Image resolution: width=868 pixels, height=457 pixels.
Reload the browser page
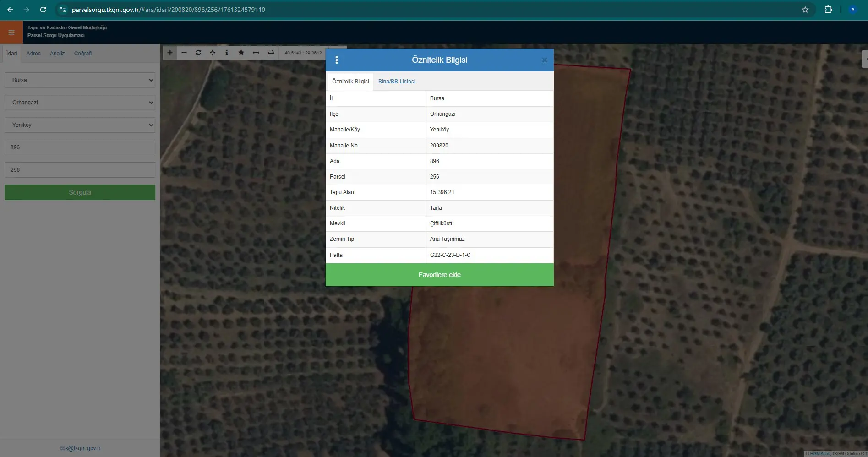[x=43, y=10]
